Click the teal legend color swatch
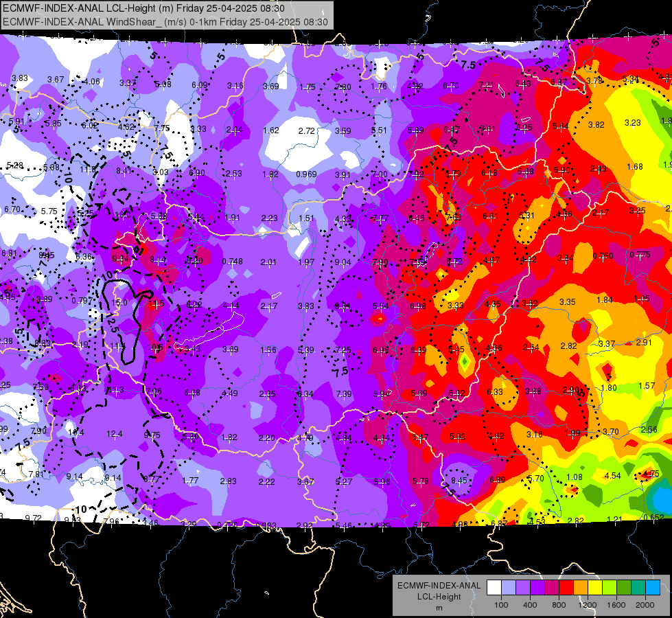This screenshot has height=618, width=672. [638, 588]
